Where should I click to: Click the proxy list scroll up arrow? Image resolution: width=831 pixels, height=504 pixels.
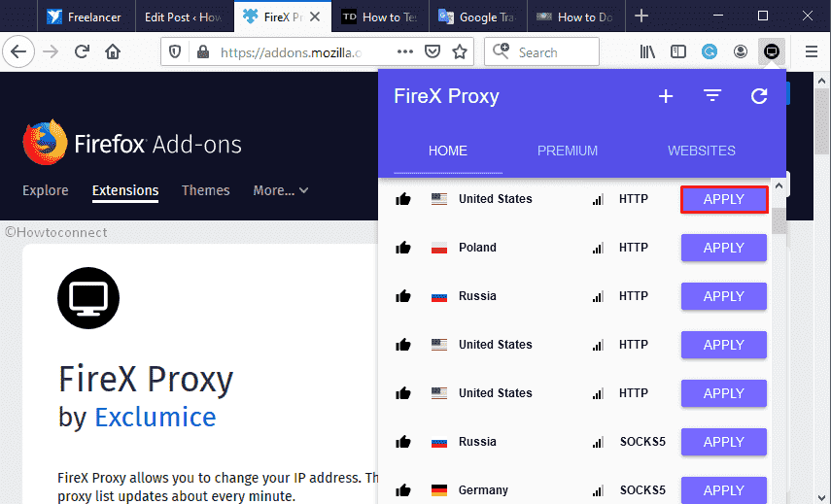779,185
